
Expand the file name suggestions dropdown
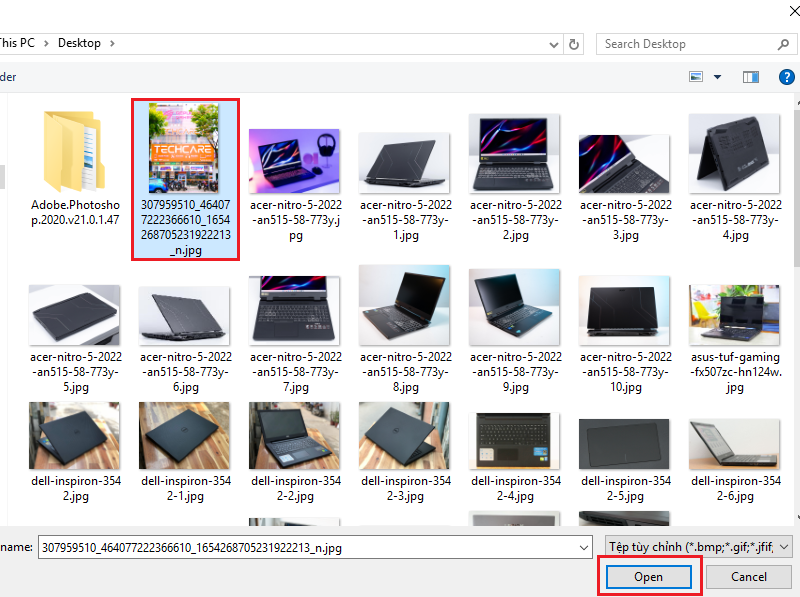click(584, 547)
